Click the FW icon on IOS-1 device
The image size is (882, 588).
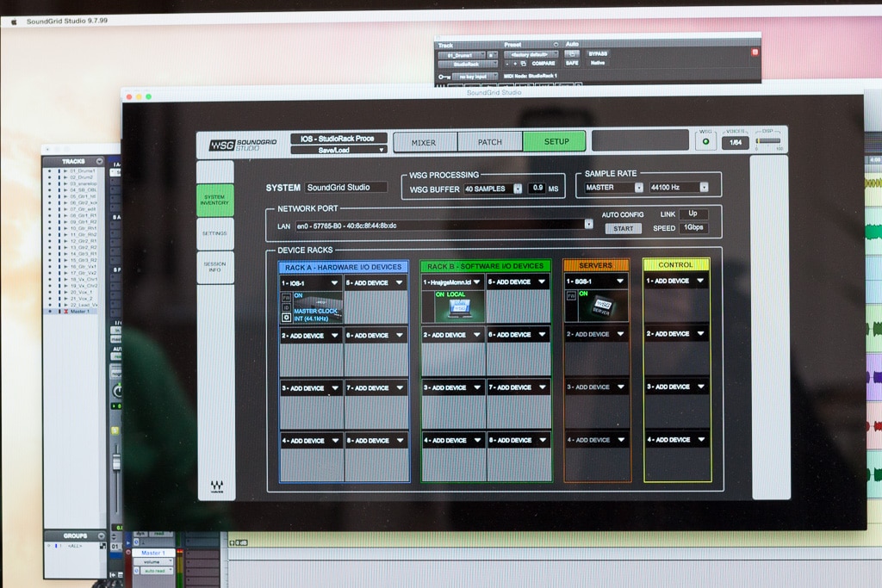tap(286, 296)
